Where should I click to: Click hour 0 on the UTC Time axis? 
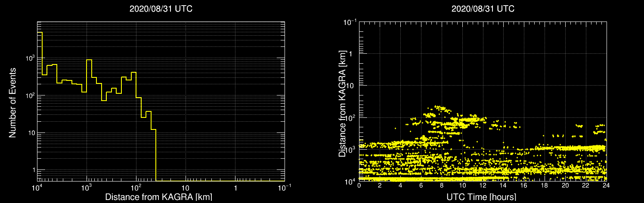[x=359, y=185]
